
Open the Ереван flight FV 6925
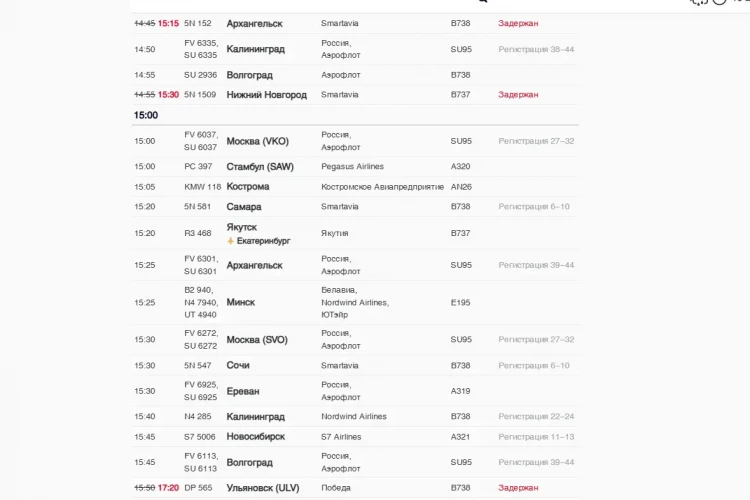[355, 391]
